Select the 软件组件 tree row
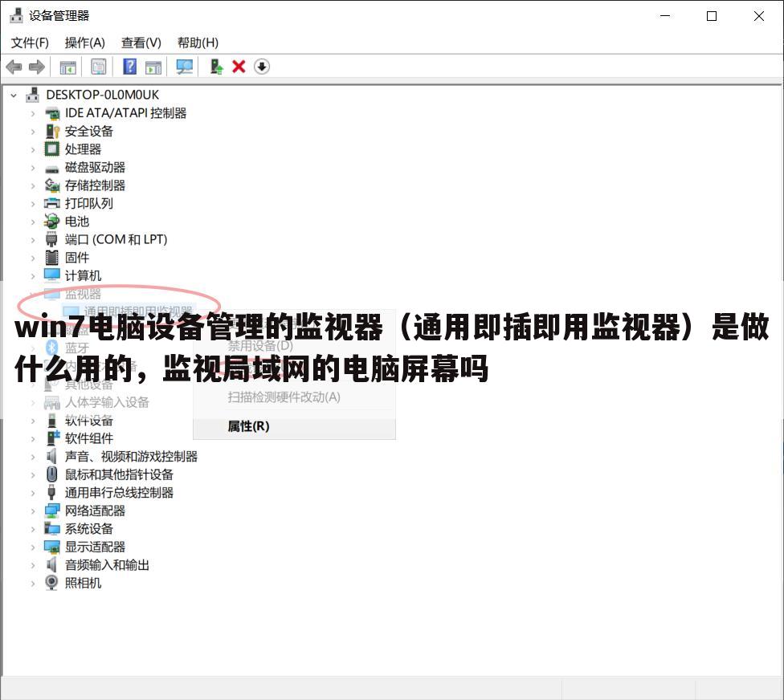The image size is (784, 700). (89, 438)
